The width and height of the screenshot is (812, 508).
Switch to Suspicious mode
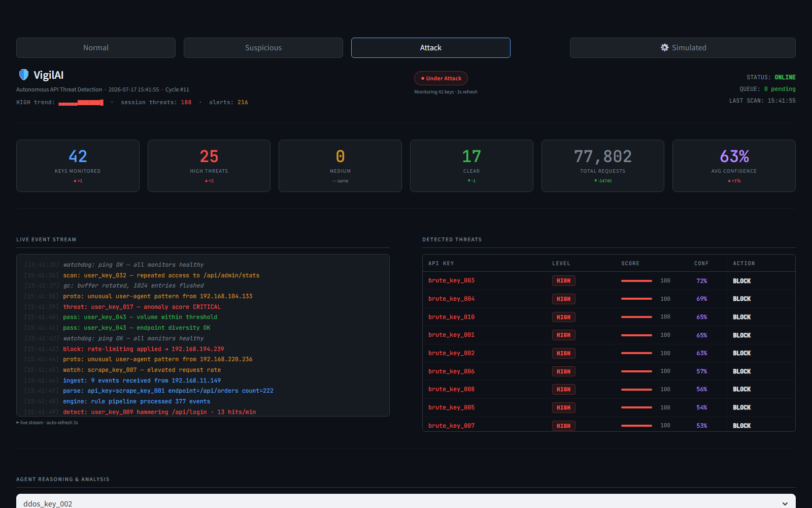click(x=263, y=48)
